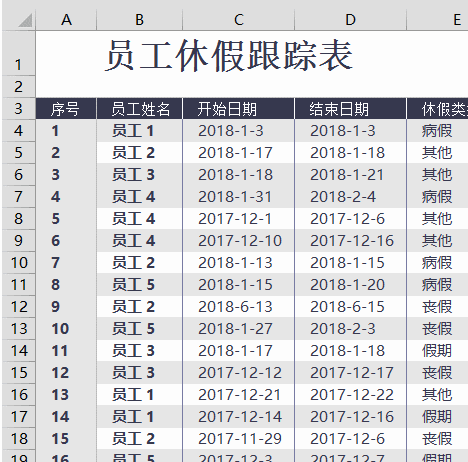Select start date 2017-12-1
Image resolution: width=468 pixels, height=462 pixels.
(x=238, y=219)
